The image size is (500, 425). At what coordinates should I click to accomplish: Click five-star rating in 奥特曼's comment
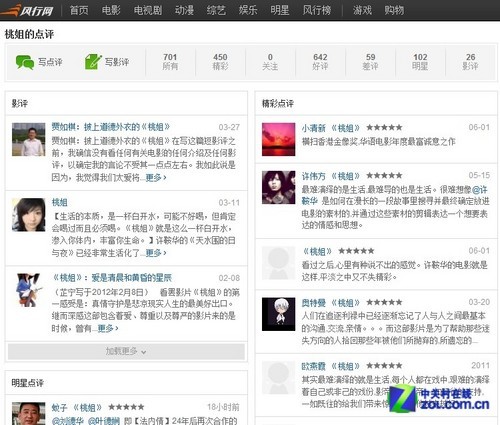pyautogui.click(x=384, y=303)
